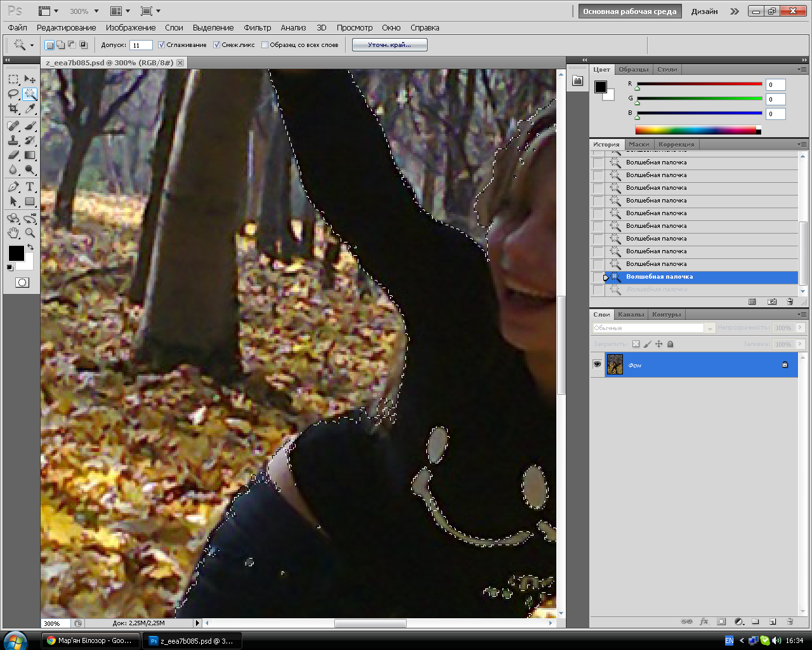Select the Blur tool
Screen dimensions: 812x650
coord(13,169)
